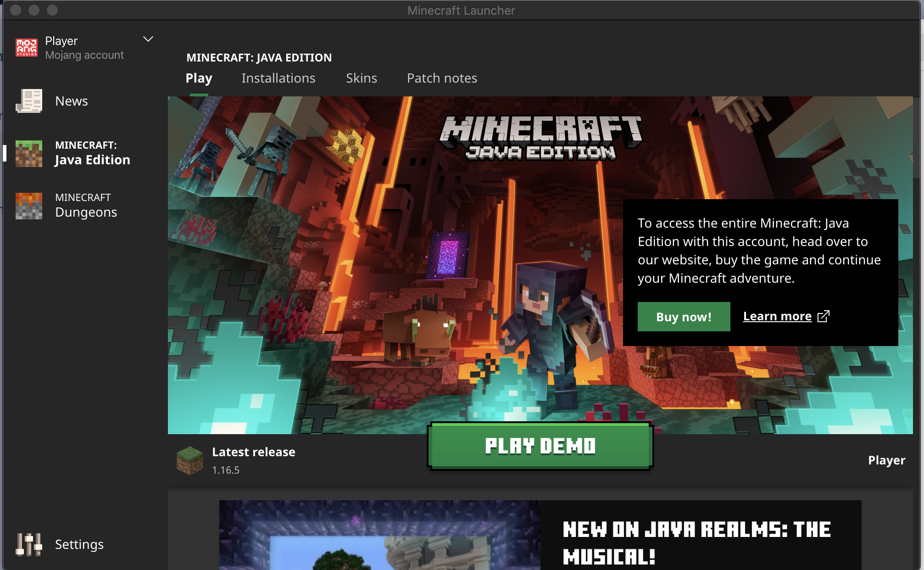Click the vertical scrollbar on the right edge
924x570 pixels.
[917, 138]
